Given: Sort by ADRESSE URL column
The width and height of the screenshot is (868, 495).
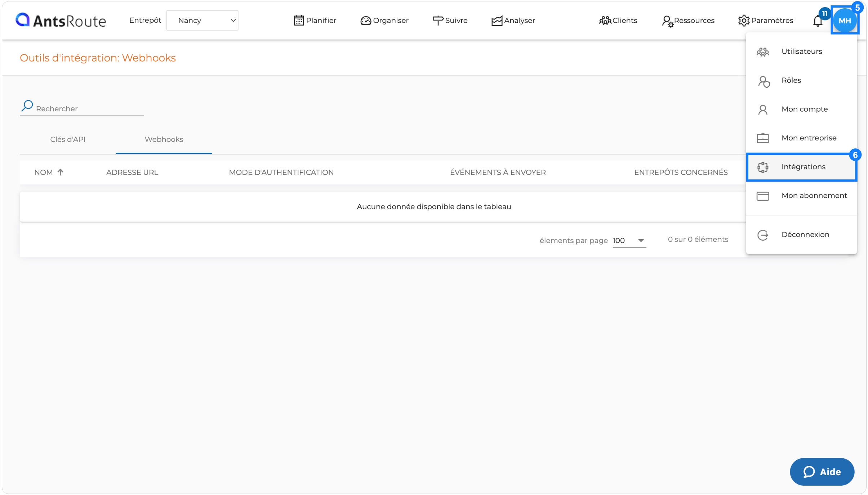Looking at the screenshot, I should point(132,172).
